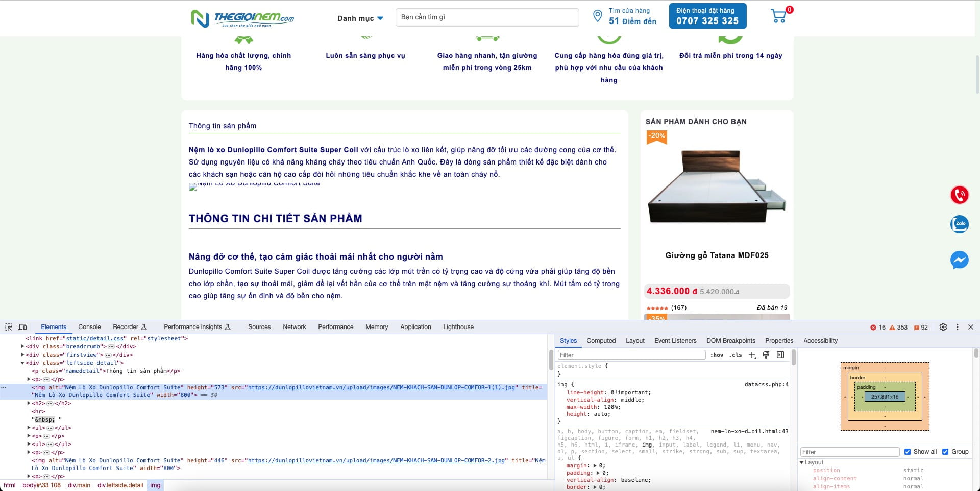Click the ellipsis badge in firstview div row
Screen dimensions: 980x491
click(108, 355)
